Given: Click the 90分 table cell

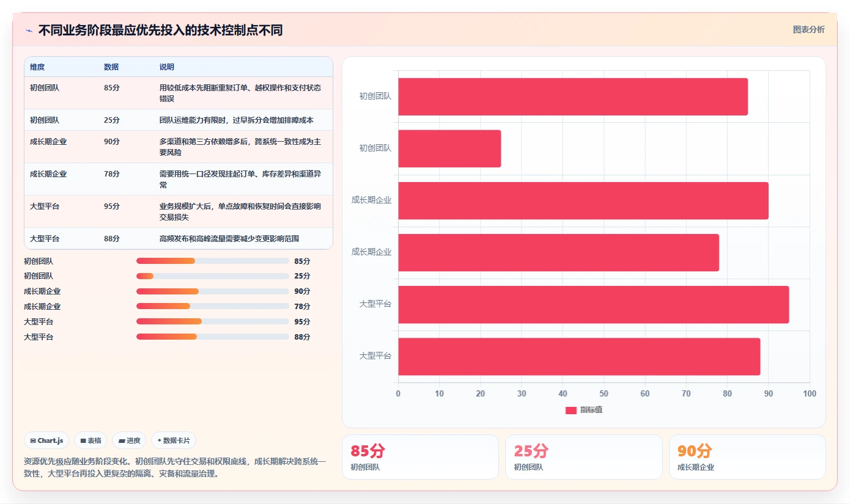Looking at the screenshot, I should pos(112,142).
